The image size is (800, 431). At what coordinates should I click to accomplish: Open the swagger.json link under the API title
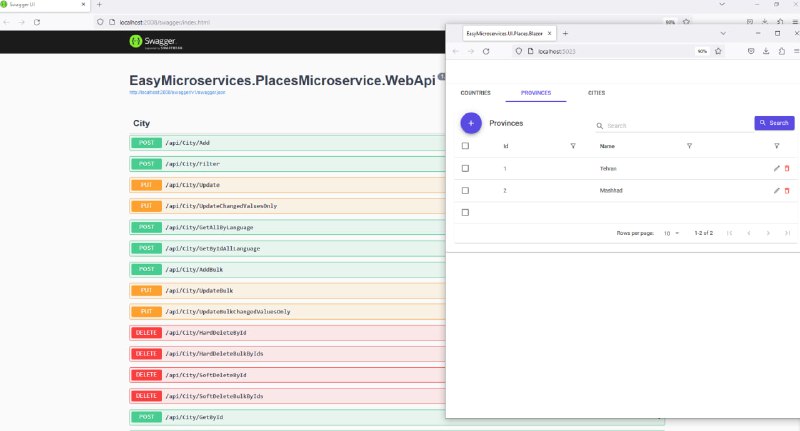177,92
